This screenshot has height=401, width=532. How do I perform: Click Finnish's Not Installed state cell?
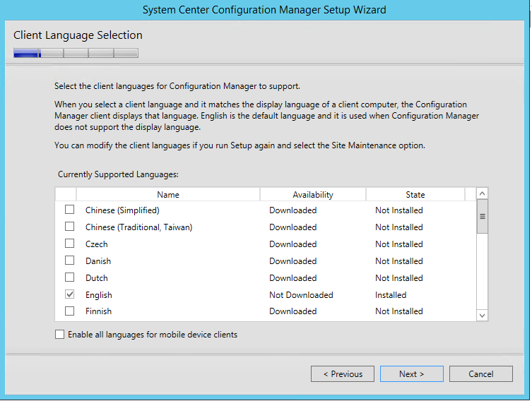(x=399, y=311)
